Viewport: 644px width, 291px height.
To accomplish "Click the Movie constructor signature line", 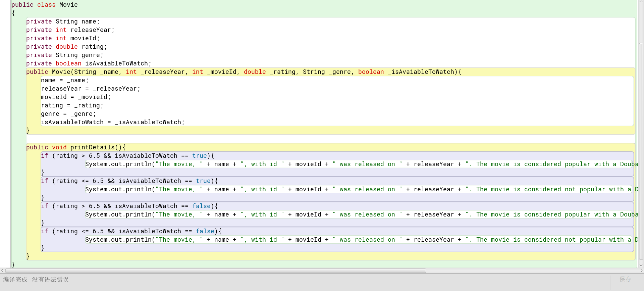I will pos(244,72).
